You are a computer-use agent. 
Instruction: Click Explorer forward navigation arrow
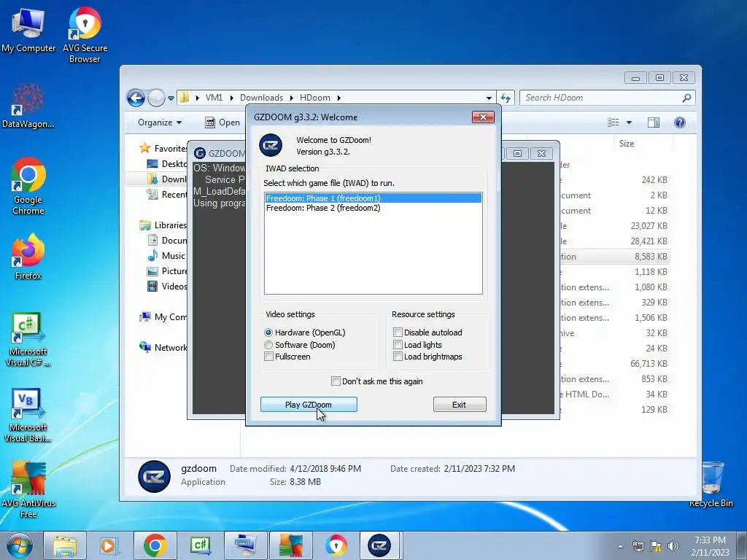[x=156, y=98]
